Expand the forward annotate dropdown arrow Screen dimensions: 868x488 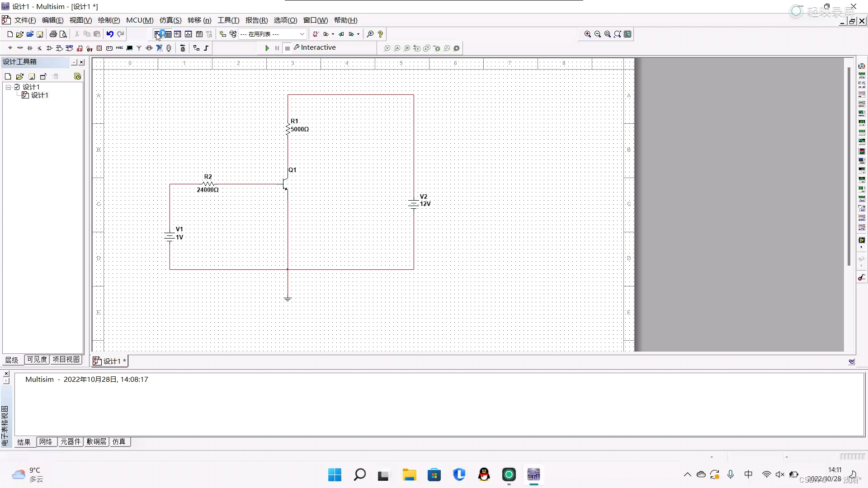click(x=358, y=34)
